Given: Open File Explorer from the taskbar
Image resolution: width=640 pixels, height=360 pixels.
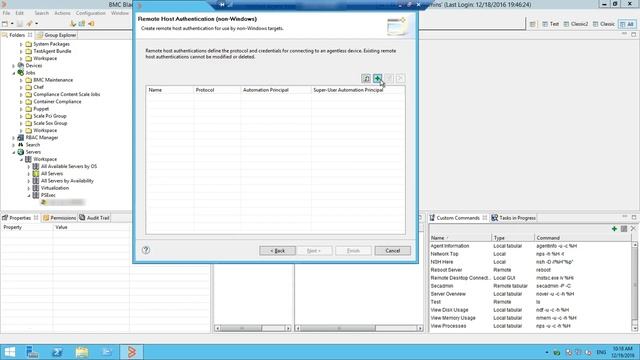Looking at the screenshot, I should pyautogui.click(x=82, y=352).
